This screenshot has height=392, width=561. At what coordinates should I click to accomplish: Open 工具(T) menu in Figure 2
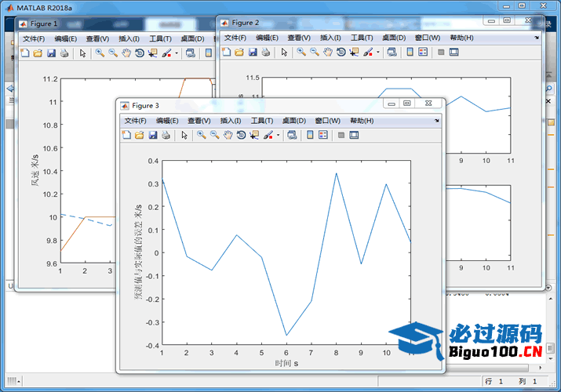coord(362,38)
